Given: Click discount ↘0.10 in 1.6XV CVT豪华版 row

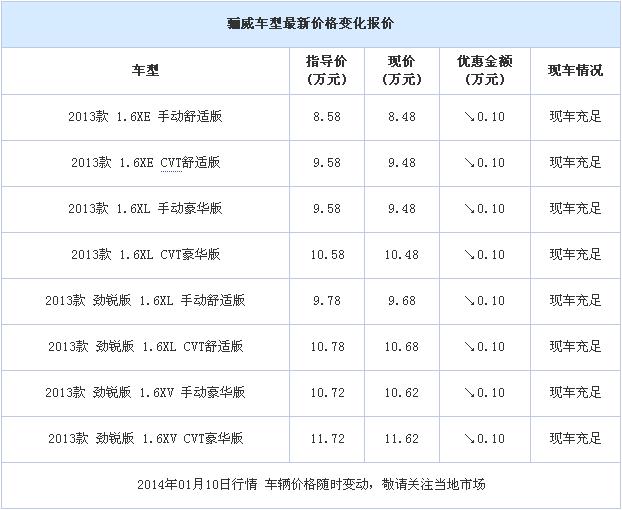Looking at the screenshot, I should point(484,439).
